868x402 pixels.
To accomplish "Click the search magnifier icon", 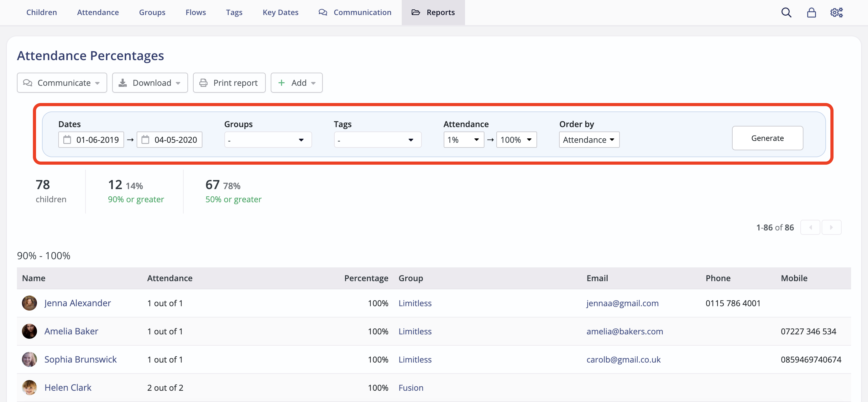I will point(786,13).
